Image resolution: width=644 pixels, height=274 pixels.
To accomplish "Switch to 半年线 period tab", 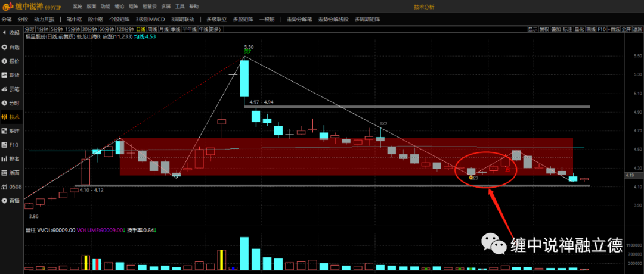I will pos(190,29).
